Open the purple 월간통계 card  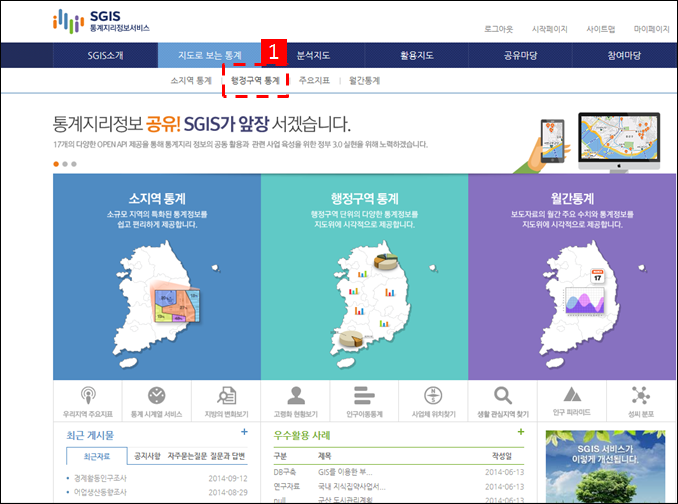pos(572,277)
